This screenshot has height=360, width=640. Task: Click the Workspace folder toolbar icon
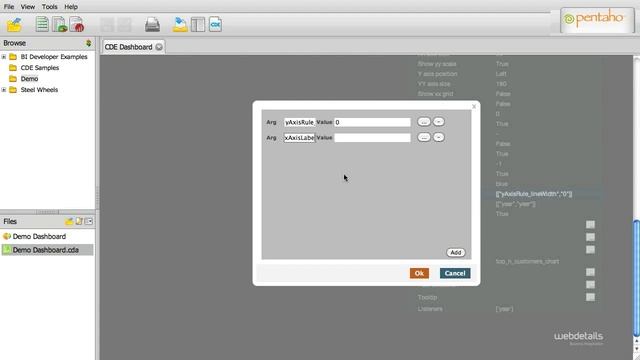[x=180, y=24]
